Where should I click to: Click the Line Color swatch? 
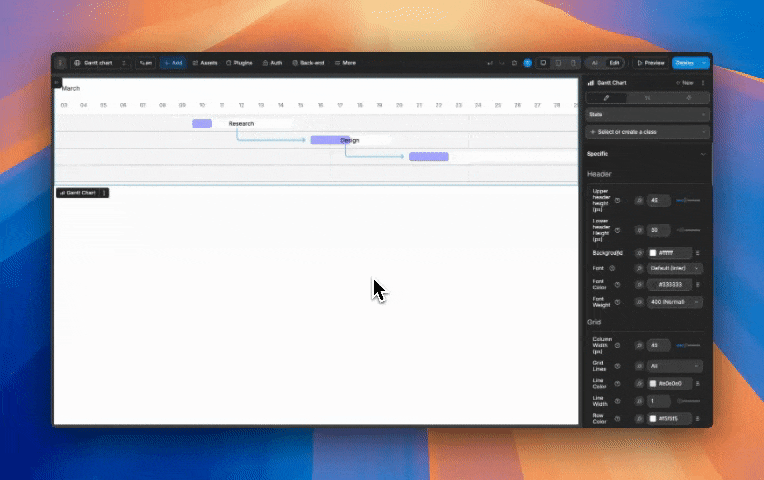[x=653, y=384]
